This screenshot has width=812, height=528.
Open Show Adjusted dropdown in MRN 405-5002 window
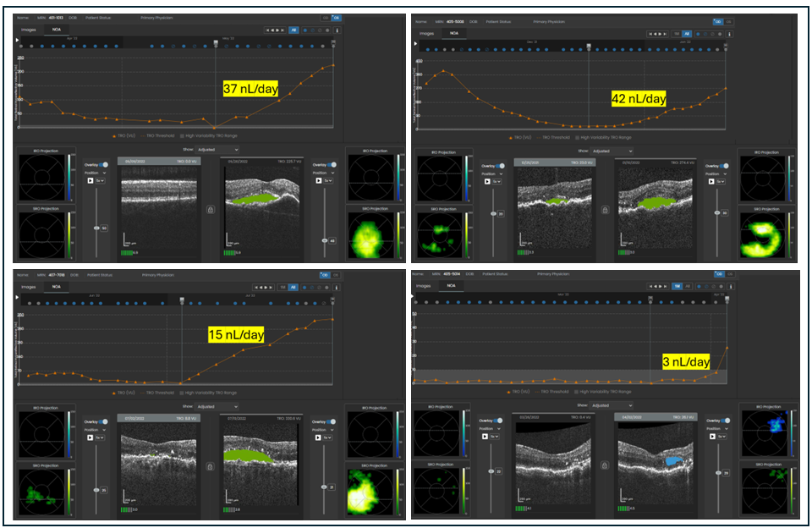[612, 151]
